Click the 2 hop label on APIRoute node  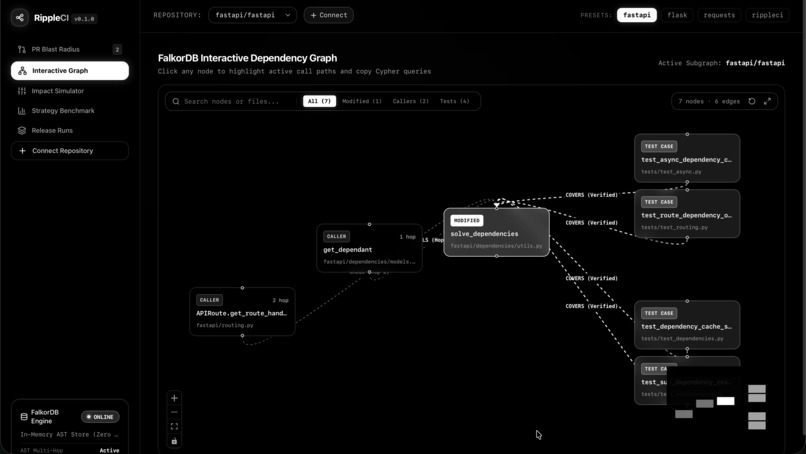click(280, 300)
